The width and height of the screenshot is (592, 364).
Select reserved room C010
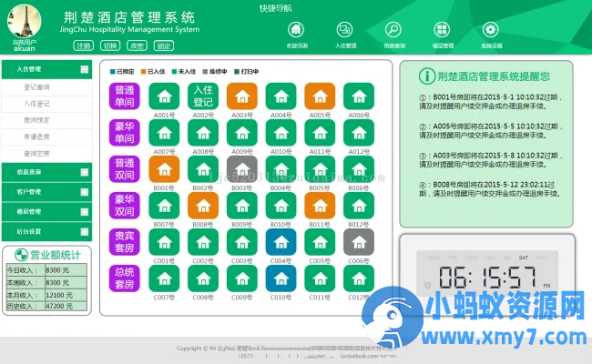click(281, 278)
